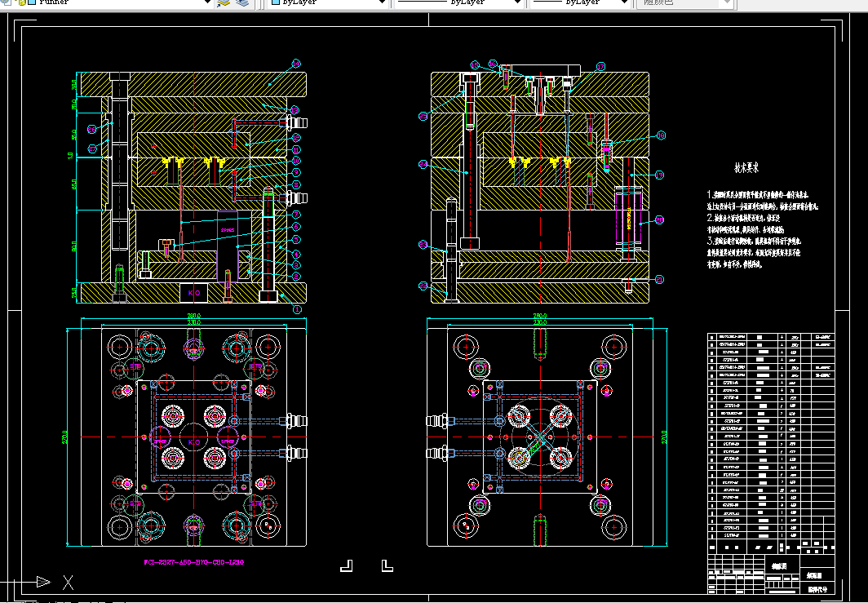Select the 280.0 width dimension above bottom-left view
The image size is (868, 603).
pyautogui.click(x=194, y=316)
